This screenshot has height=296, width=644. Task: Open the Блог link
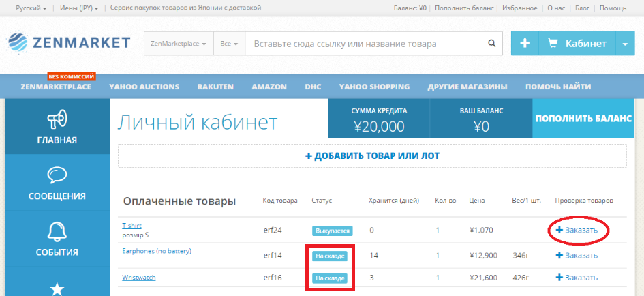pos(582,8)
